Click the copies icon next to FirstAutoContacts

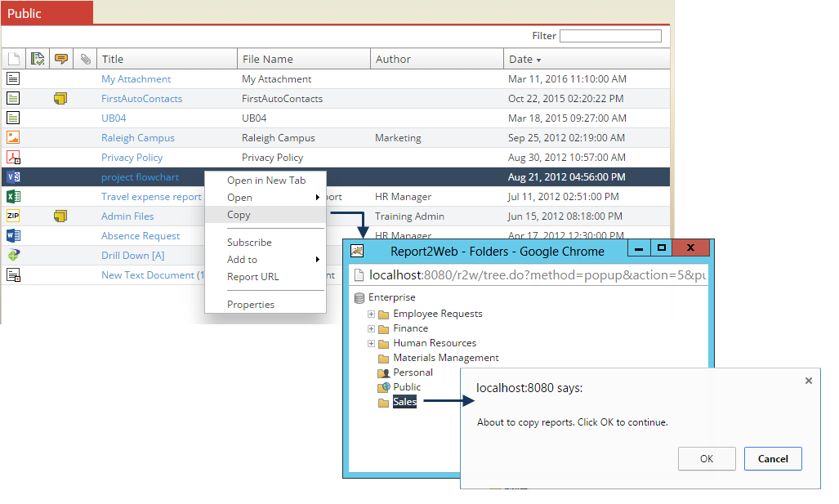pos(60,98)
